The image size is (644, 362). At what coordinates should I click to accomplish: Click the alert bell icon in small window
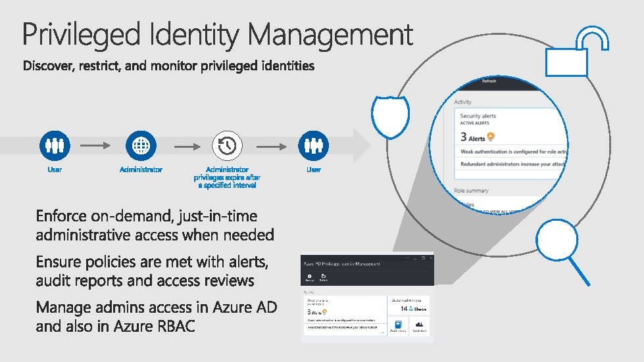pos(324,312)
